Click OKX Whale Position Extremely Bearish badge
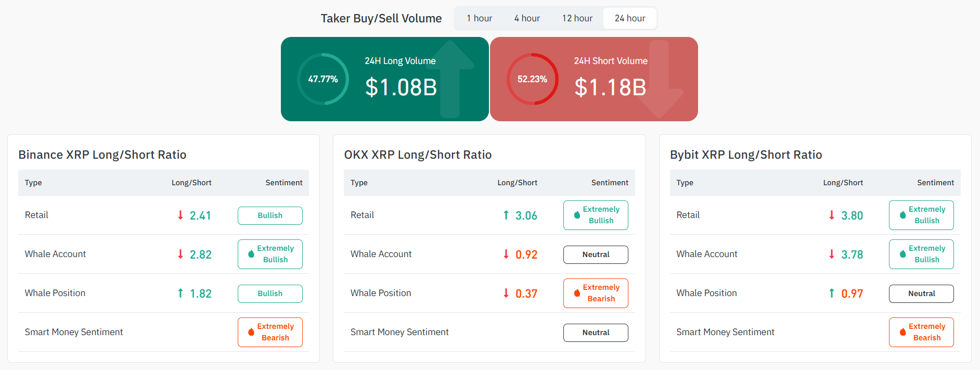980x370 pixels. 596,293
